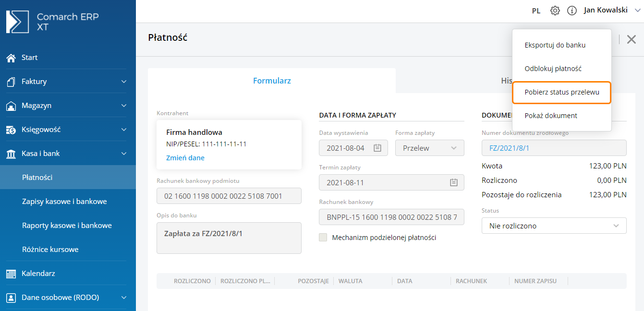Select Pobierz status przelewu menu item

(x=561, y=92)
